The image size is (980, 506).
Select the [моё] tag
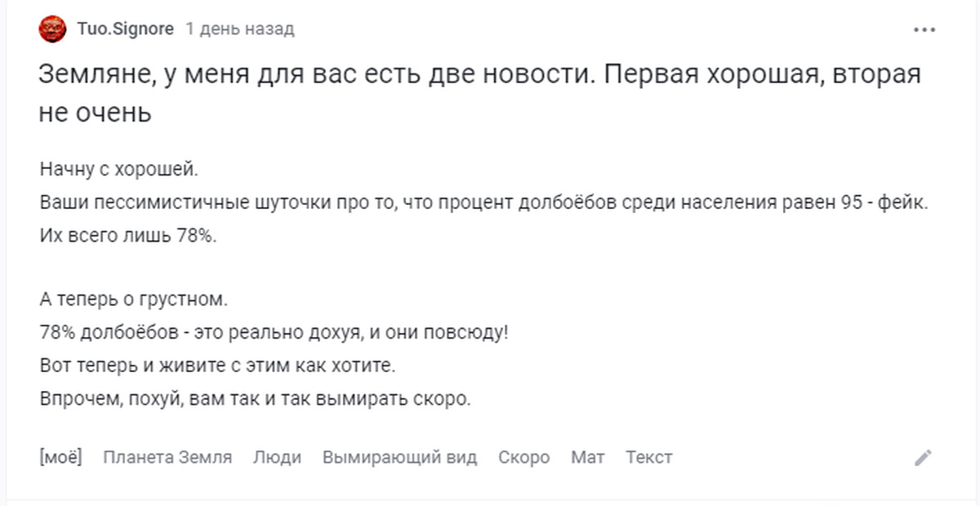(60, 457)
